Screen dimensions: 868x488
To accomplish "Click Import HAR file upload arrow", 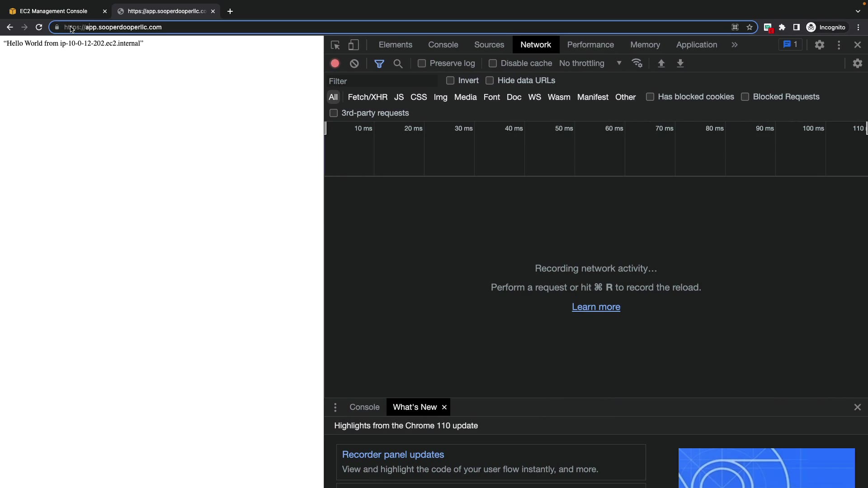I will coord(661,63).
